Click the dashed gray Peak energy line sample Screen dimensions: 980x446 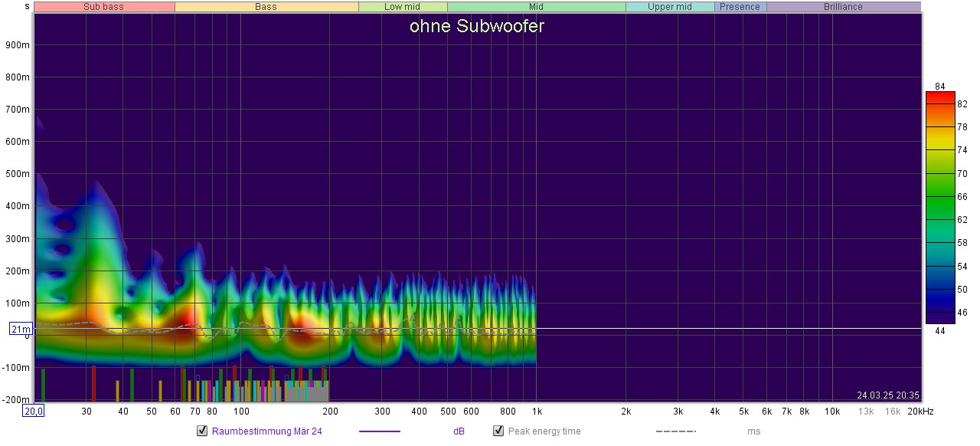point(675,431)
